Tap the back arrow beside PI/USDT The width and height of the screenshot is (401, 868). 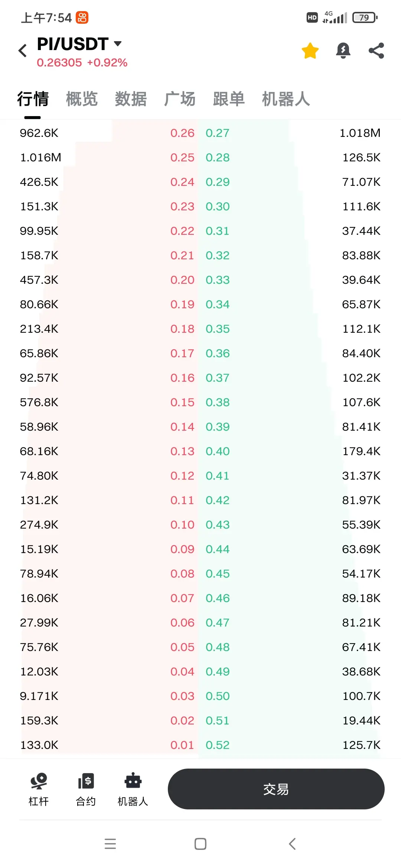[23, 50]
